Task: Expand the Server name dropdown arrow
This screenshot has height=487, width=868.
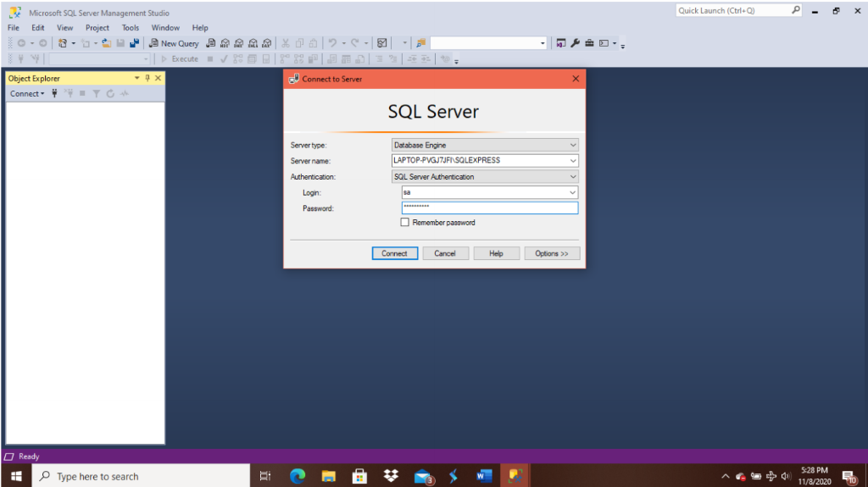Action: 573,160
